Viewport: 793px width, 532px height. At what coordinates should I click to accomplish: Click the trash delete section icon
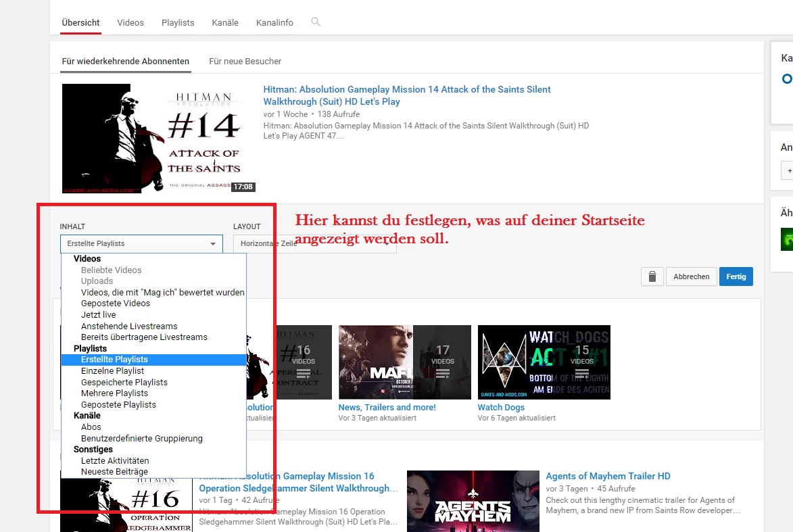click(x=652, y=276)
